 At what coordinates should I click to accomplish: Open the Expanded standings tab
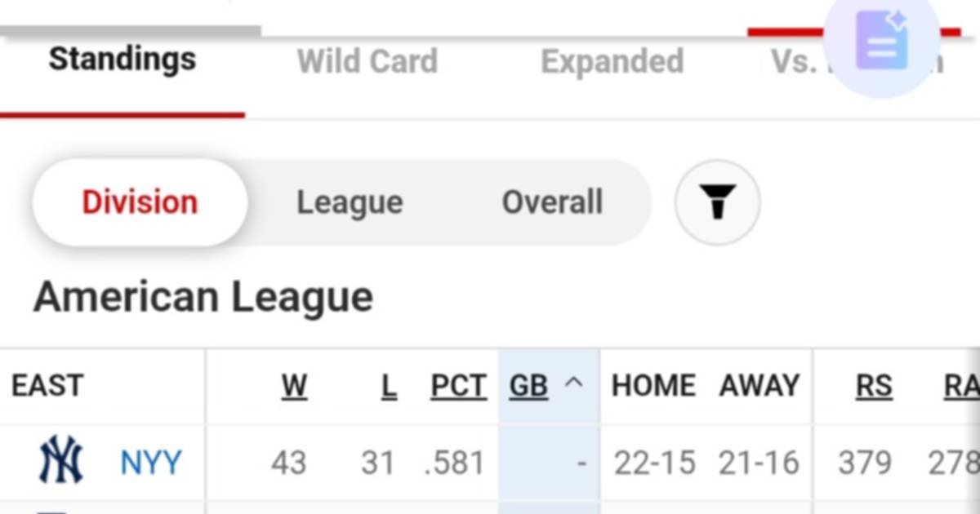(x=612, y=61)
